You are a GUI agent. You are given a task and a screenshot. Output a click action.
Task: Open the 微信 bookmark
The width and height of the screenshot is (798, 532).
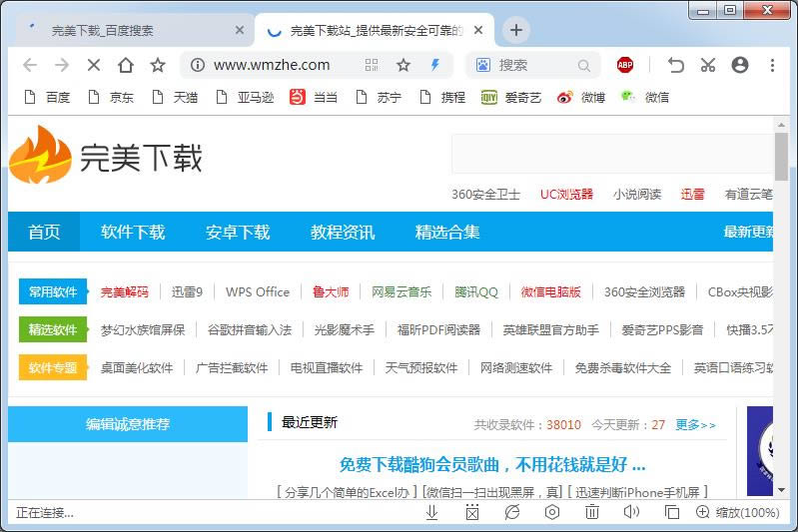click(644, 97)
